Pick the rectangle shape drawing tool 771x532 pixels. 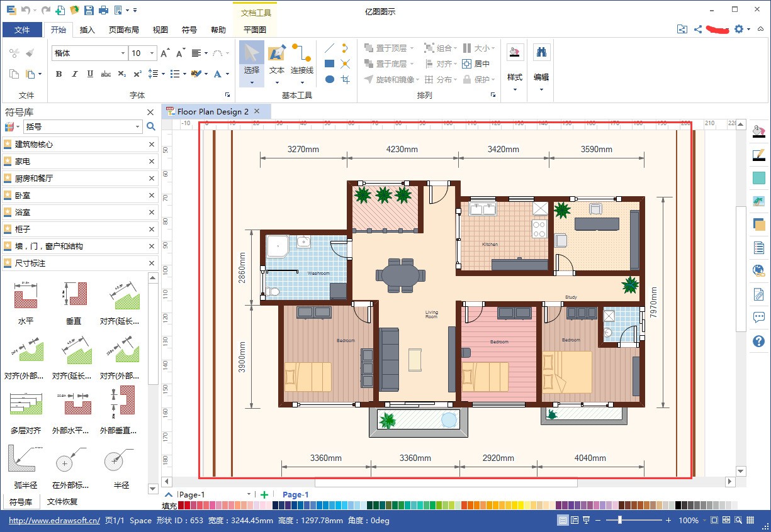coord(329,64)
